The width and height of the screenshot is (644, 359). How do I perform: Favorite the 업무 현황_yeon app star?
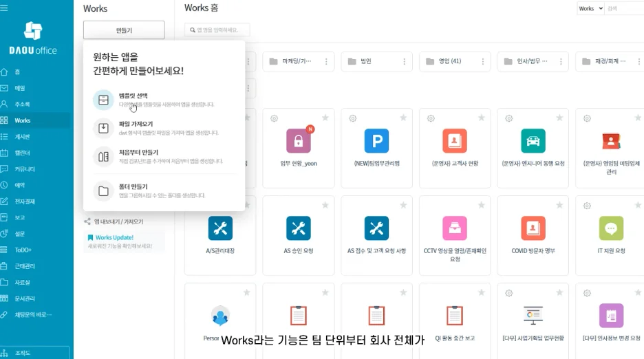[x=325, y=118]
